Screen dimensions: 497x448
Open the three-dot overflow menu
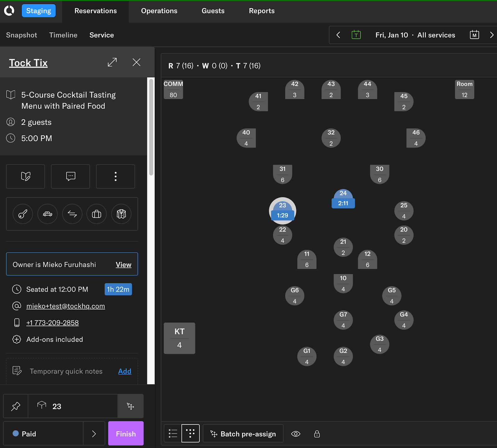point(115,176)
